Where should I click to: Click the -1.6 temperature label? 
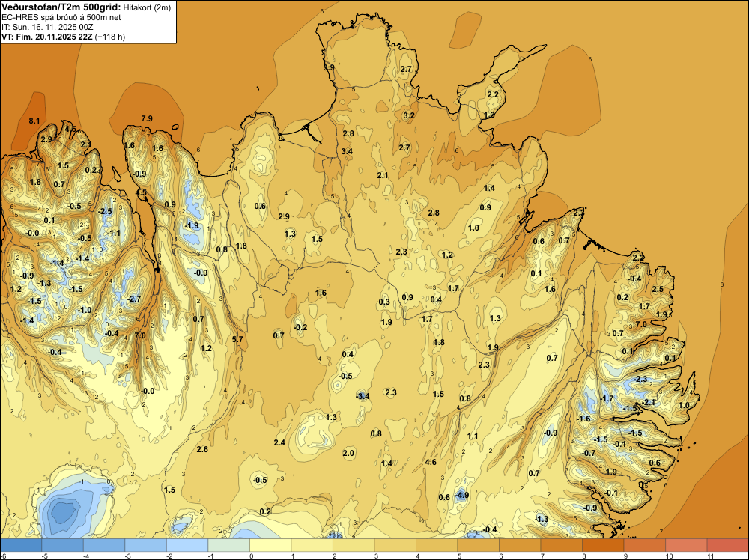click(583, 419)
